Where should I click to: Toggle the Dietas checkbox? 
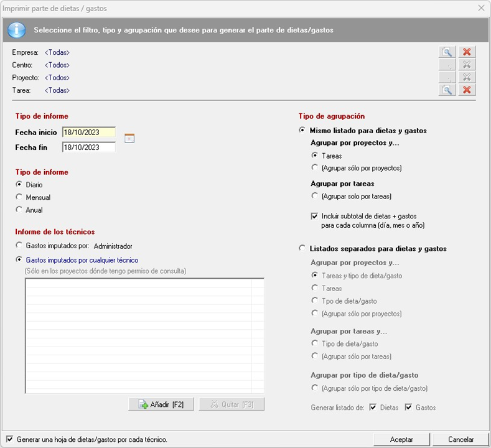pyautogui.click(x=372, y=408)
